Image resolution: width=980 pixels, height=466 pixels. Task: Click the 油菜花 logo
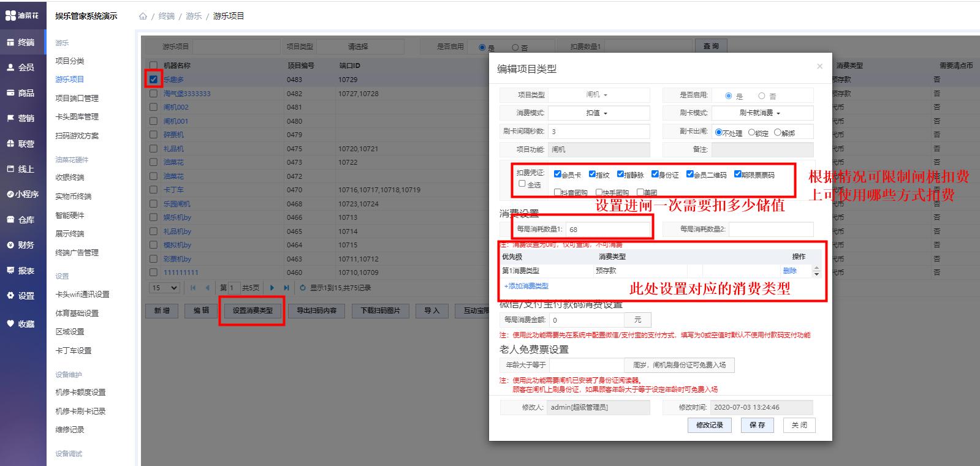22,15
